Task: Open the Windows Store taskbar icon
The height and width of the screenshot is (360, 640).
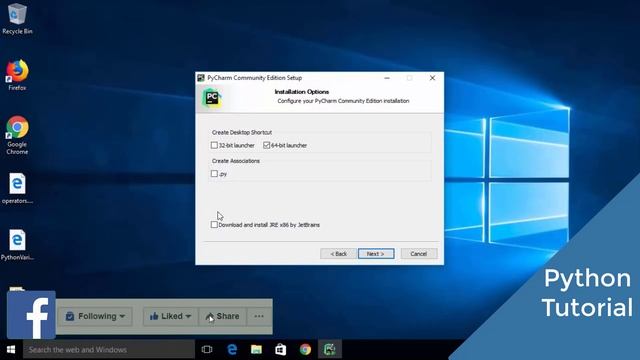Action: click(x=280, y=349)
